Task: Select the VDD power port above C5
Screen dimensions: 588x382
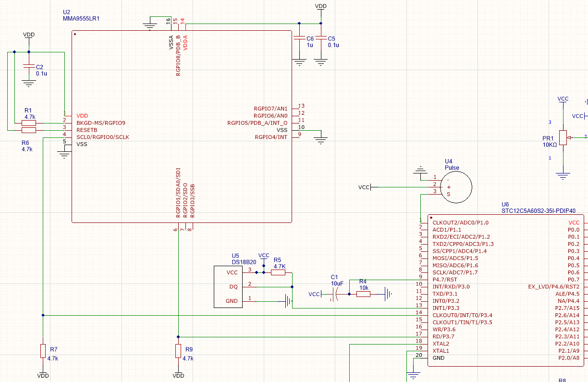Action: 320,6
